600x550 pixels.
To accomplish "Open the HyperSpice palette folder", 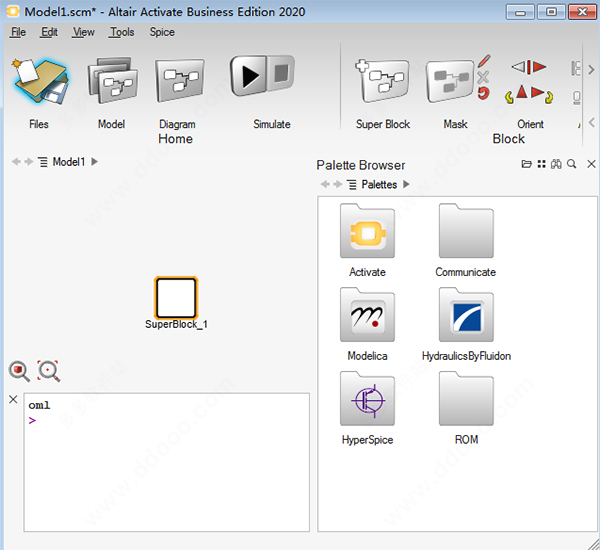I will (367, 398).
